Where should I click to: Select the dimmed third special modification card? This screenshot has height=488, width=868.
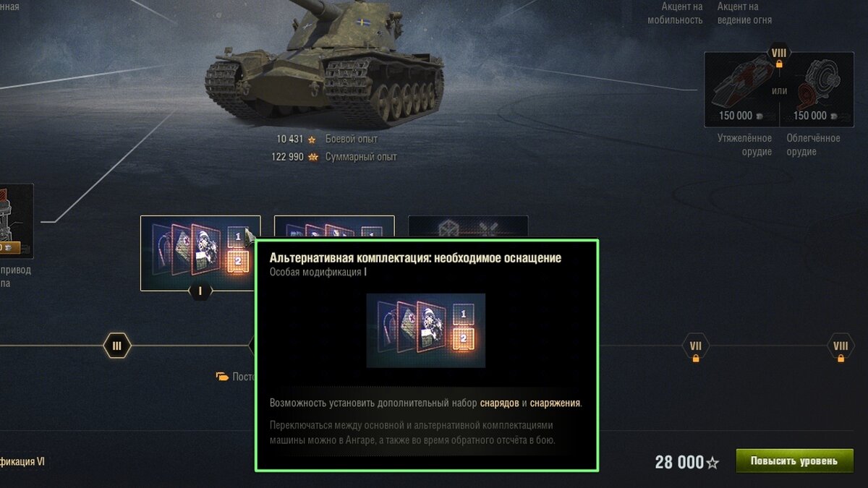[x=468, y=228]
